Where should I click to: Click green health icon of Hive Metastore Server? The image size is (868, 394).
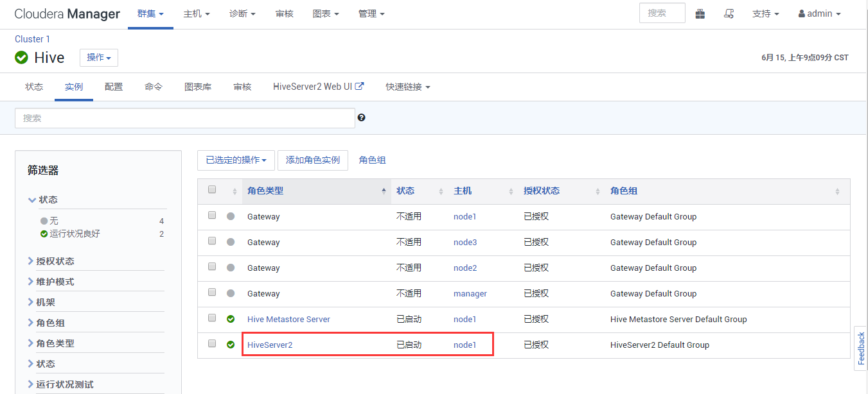pos(231,319)
